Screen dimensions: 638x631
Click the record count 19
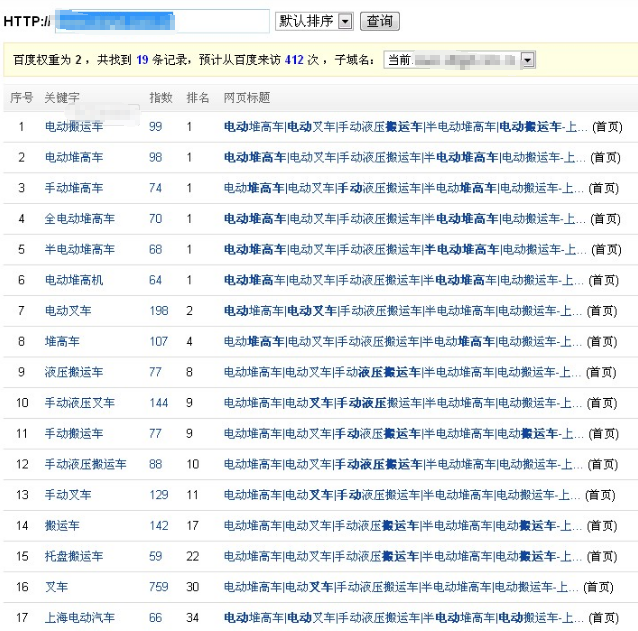[x=142, y=60]
